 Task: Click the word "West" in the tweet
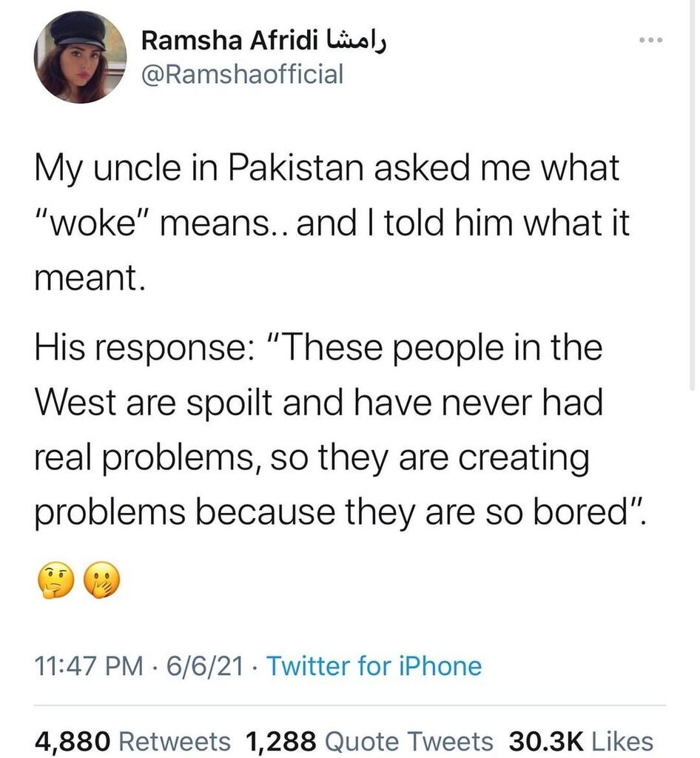76,403
